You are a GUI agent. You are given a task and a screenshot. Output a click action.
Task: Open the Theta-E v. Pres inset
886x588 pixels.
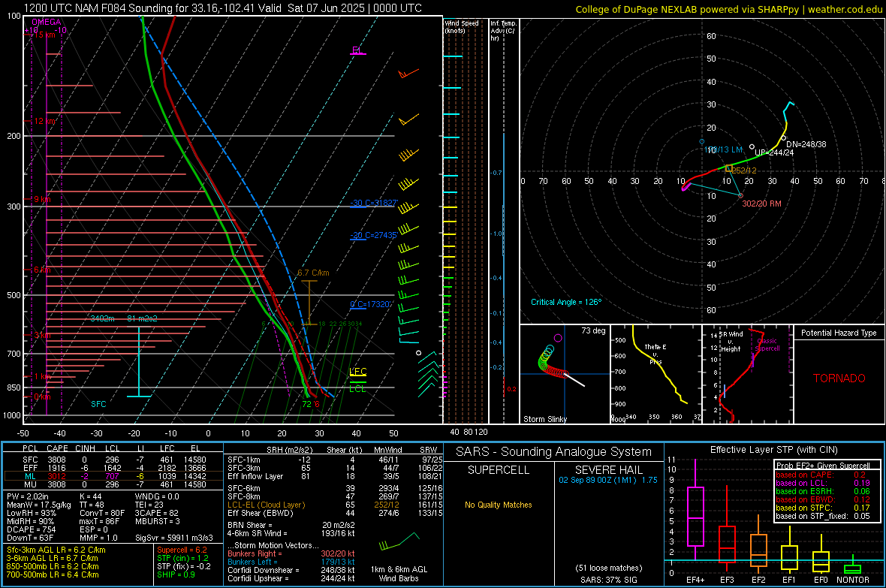point(655,374)
